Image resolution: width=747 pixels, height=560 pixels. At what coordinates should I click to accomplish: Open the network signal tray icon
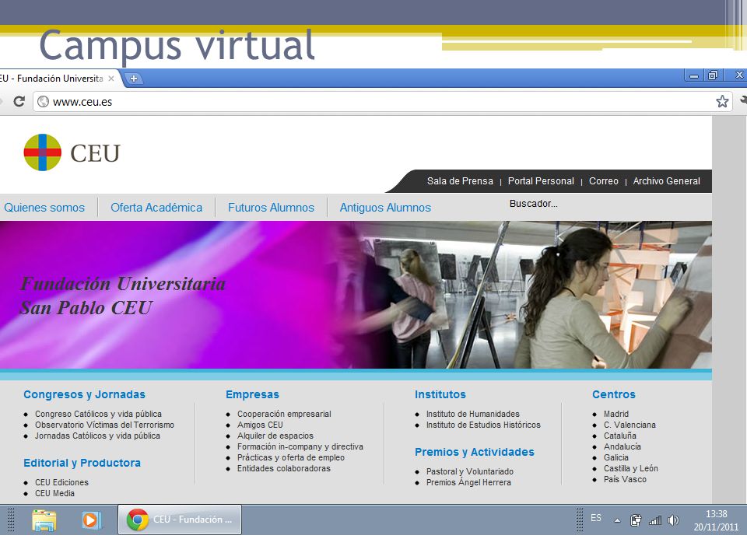tap(655, 520)
